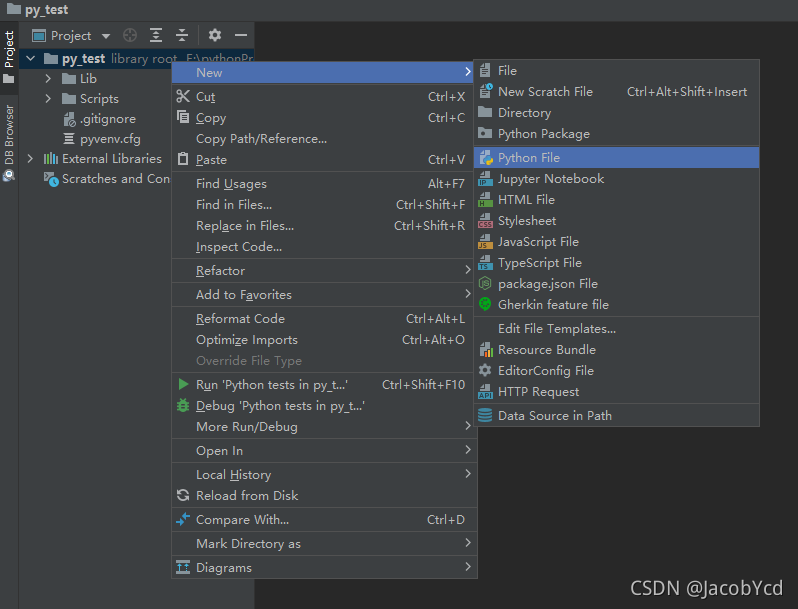Screen dimensions: 798x609
Task: Click the Debug bug icon
Action: 183,405
